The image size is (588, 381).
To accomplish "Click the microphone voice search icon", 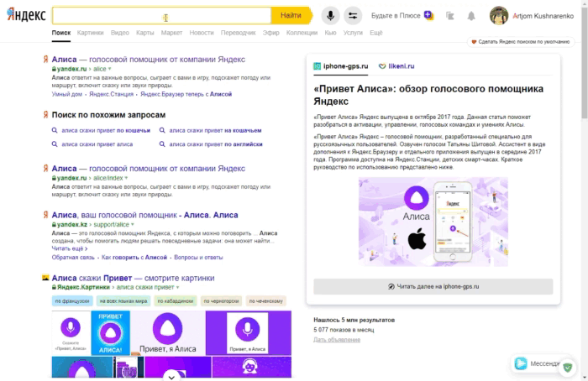I will 330,15.
